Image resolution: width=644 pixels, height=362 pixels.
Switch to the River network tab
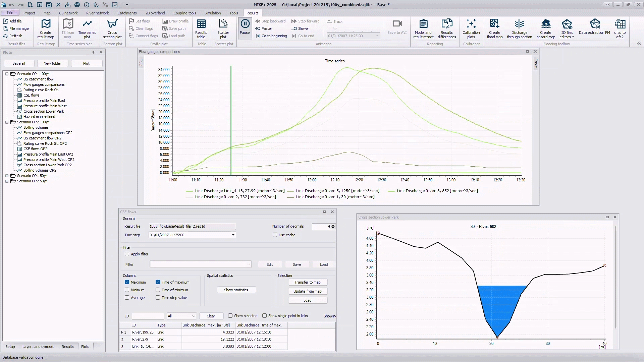[97, 13]
